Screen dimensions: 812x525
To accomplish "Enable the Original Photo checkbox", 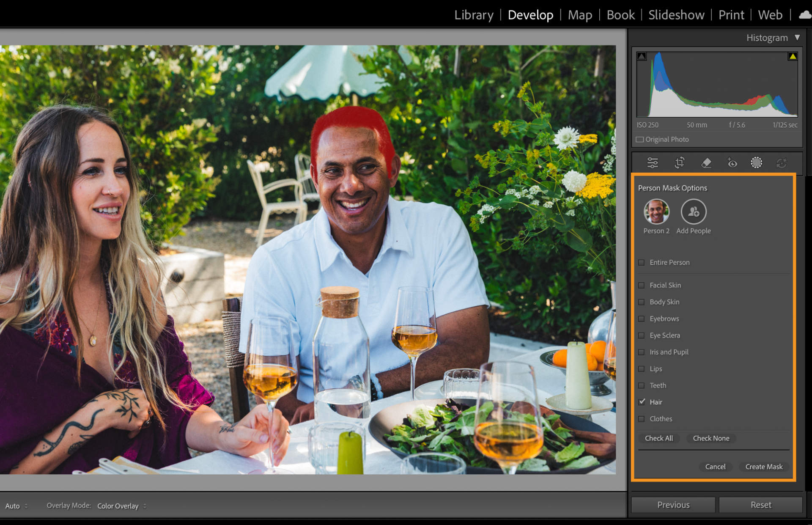I will [640, 139].
